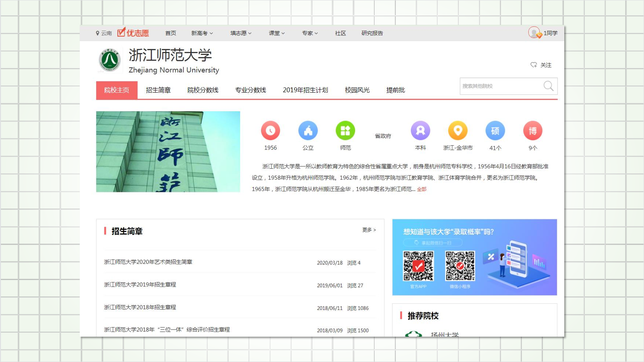644x362 pixels.
Task: Click the user avatar icon
Action: click(534, 33)
